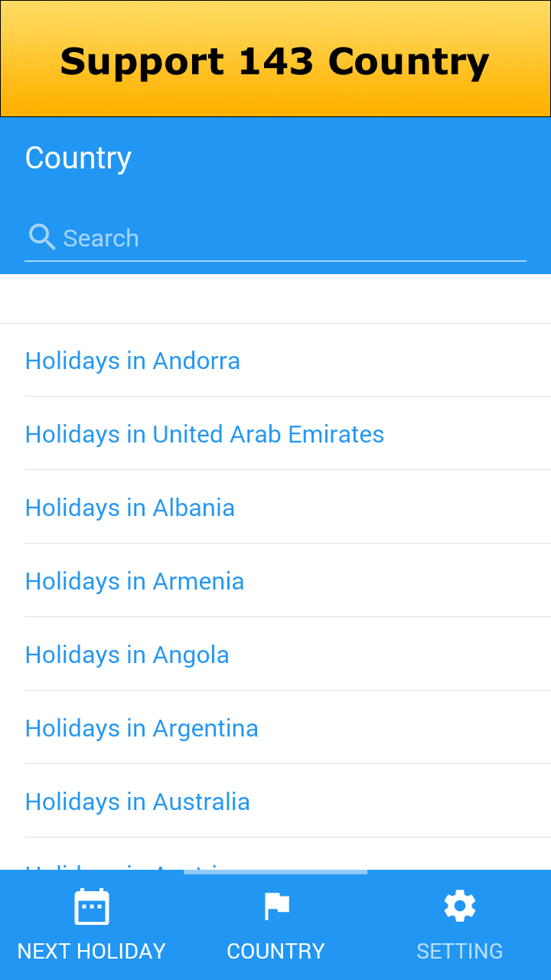This screenshot has width=551, height=980.
Task: Open Holidays in Andorra
Action: [132, 361]
